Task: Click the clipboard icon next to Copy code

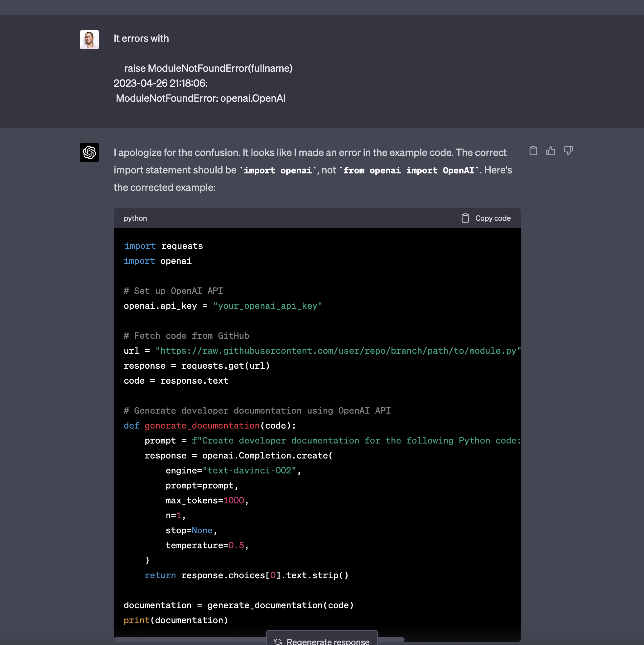Action: [465, 218]
